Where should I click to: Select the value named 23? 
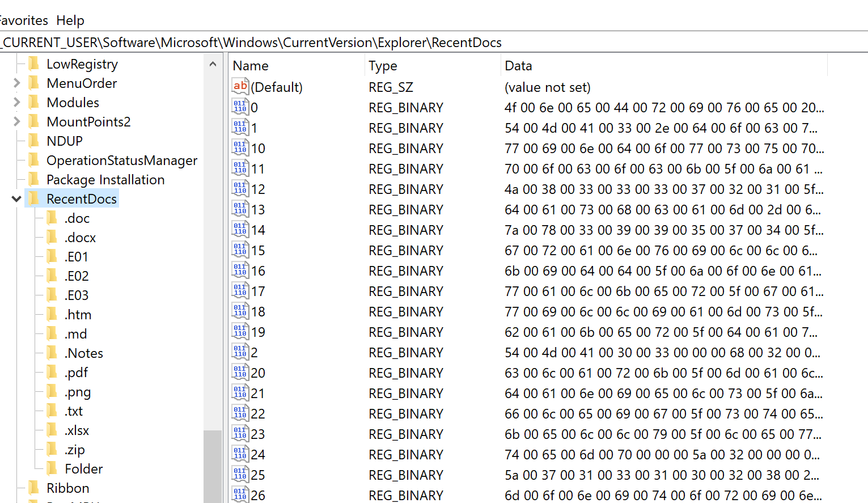(x=258, y=434)
